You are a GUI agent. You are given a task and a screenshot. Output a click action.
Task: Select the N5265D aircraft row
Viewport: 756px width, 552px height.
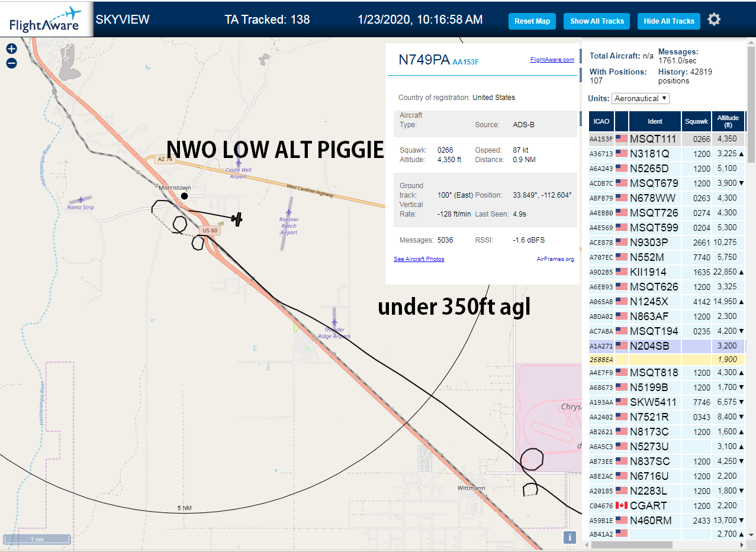point(667,169)
